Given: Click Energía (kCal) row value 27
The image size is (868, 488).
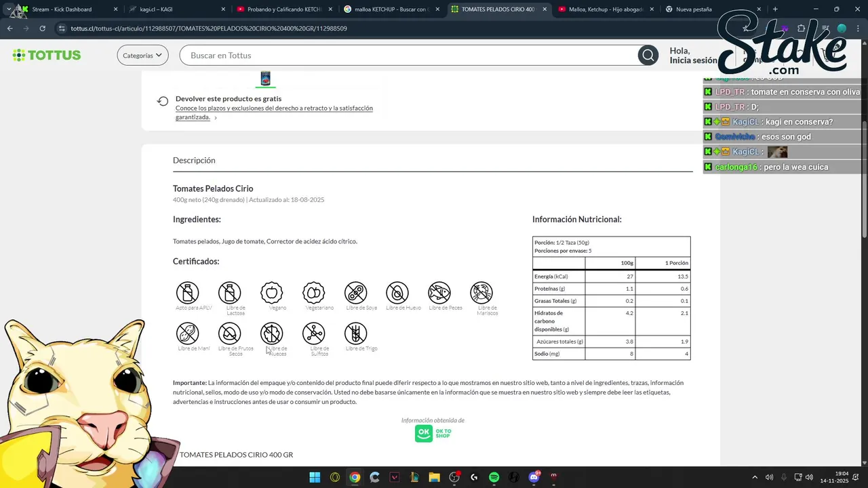Looking at the screenshot, I should [629, 277].
